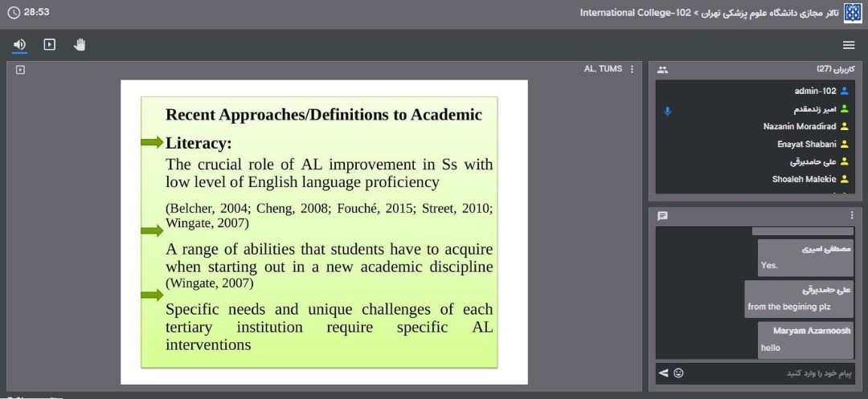This screenshot has width=868, height=399.
Task: Click yellow user icon beside Nazanin Moradirad
Action: coord(844,127)
